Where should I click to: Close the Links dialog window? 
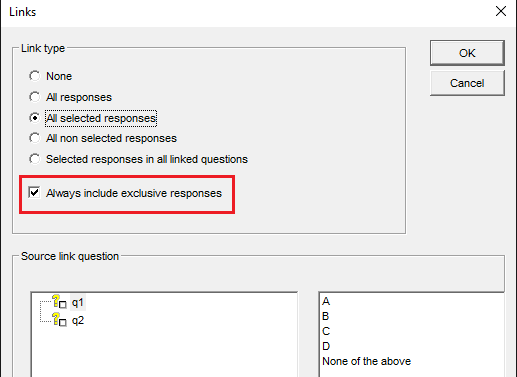pyautogui.click(x=501, y=11)
